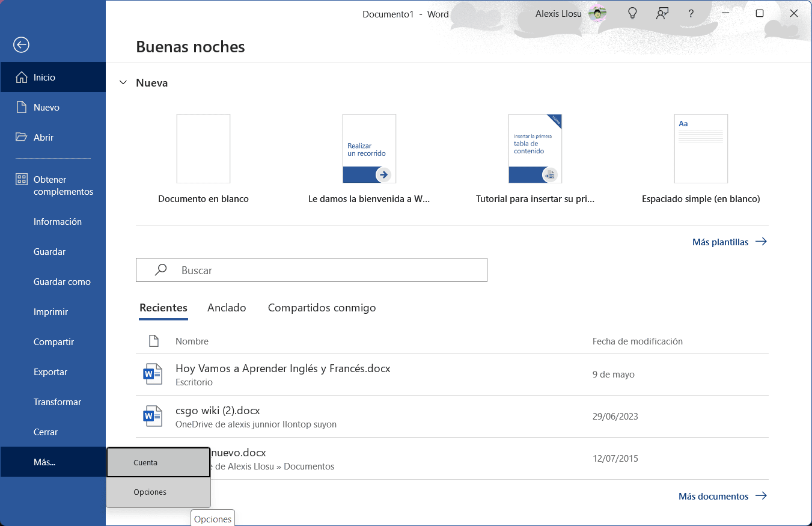
Task: Click the lightbulb icon in title bar
Action: click(x=632, y=13)
